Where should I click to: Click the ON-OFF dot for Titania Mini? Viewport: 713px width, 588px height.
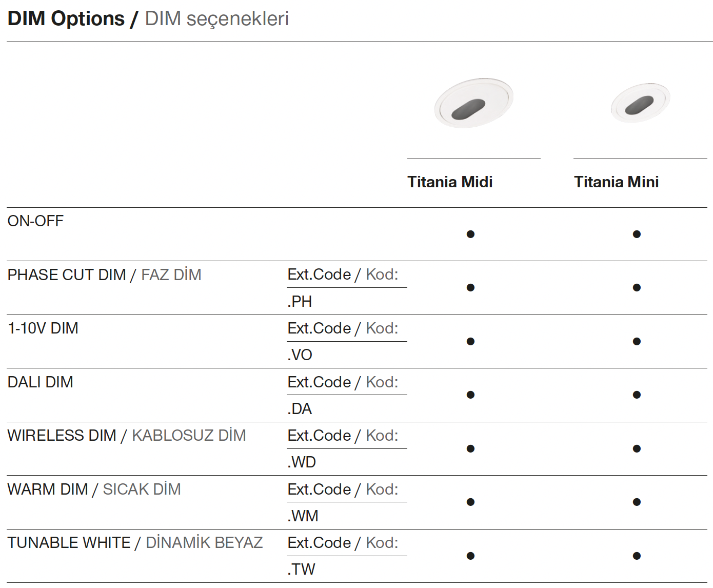(637, 234)
